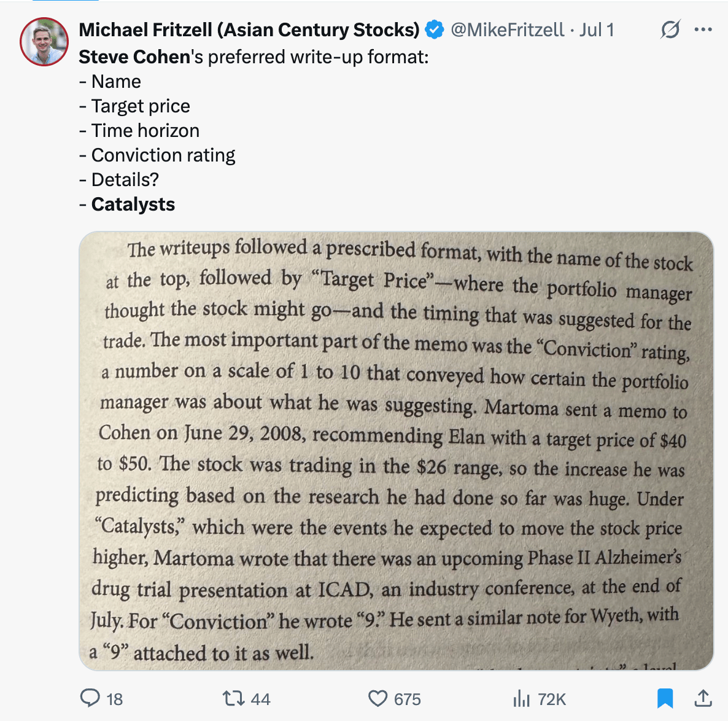This screenshot has height=721, width=728.
Task: Click the repost arrows icon
Action: [233, 698]
